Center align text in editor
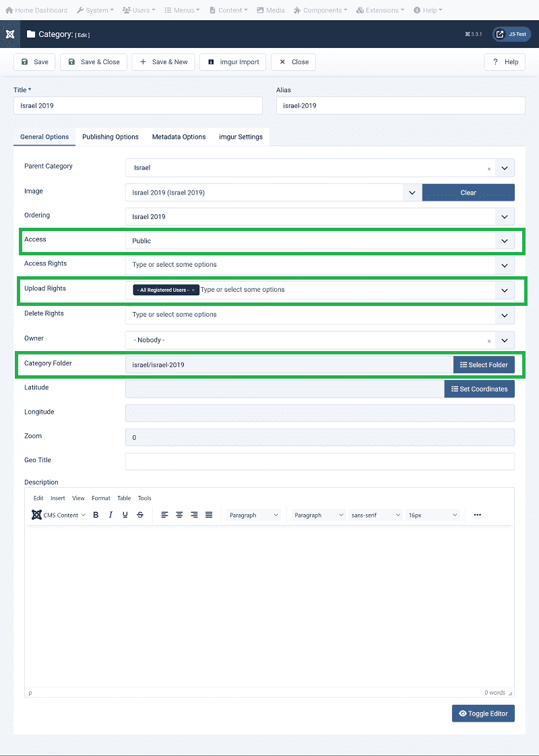 point(179,515)
